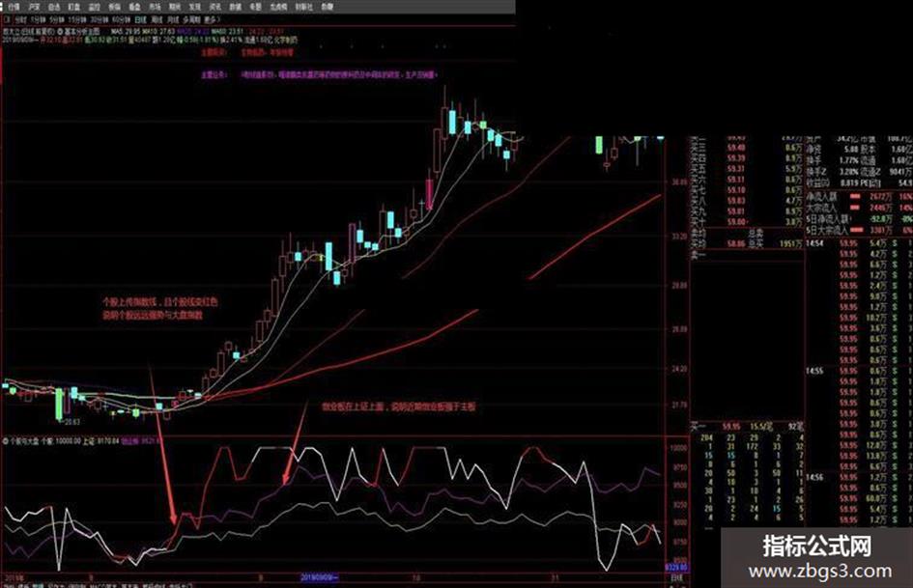Open the 多周期 multi-period view
913x588 pixels.
191,20
